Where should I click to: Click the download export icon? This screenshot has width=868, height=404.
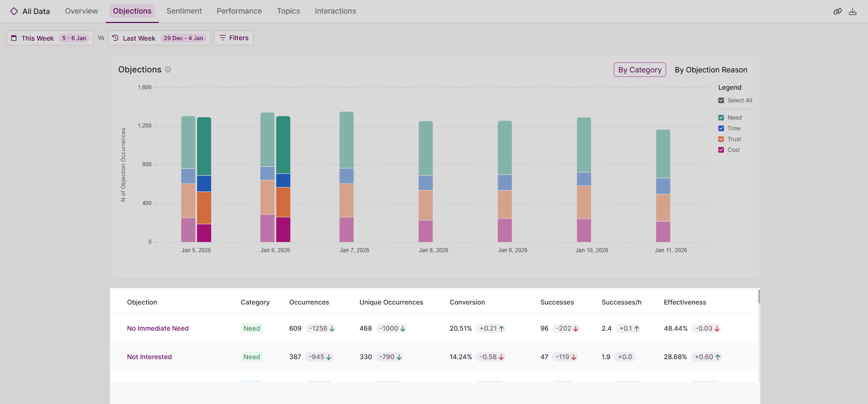coord(853,11)
